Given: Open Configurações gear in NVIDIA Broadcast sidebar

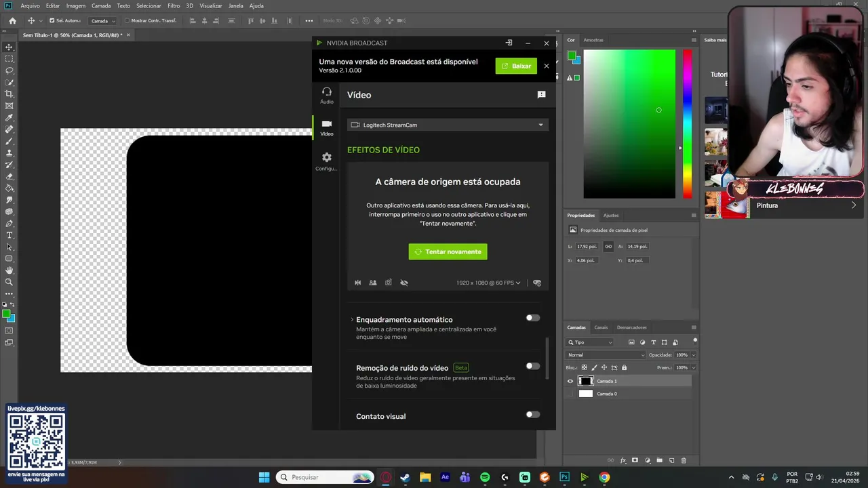Looking at the screenshot, I should pyautogui.click(x=327, y=161).
